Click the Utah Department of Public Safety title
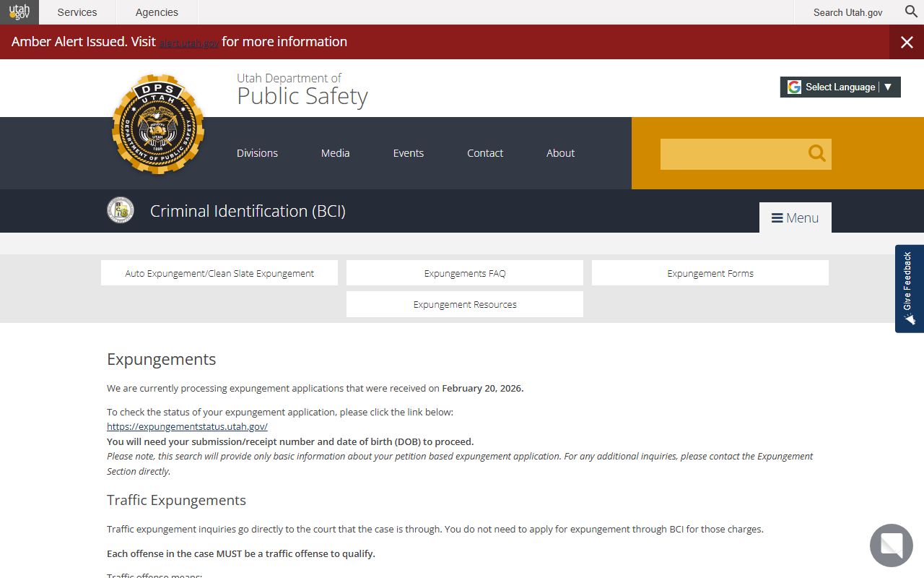Screen dimensions: 924x578 click(302, 90)
